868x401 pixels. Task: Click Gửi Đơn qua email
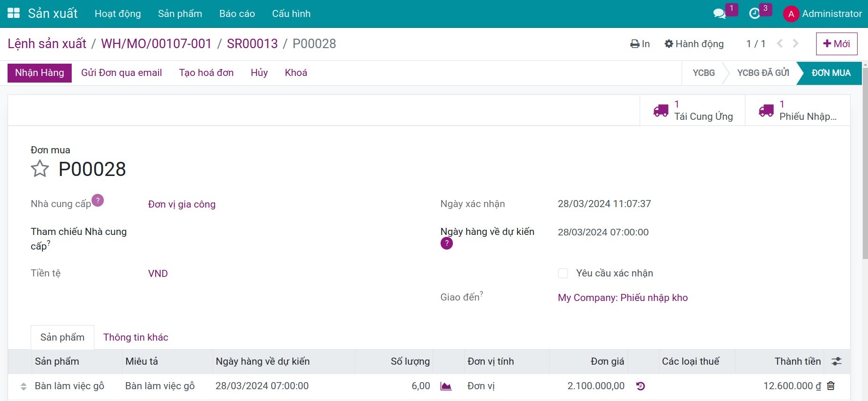(122, 73)
